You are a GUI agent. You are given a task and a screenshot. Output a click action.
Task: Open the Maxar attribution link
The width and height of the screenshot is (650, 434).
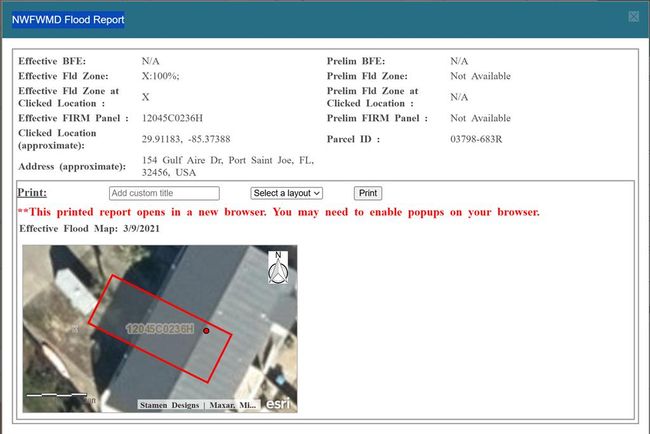click(x=232, y=405)
